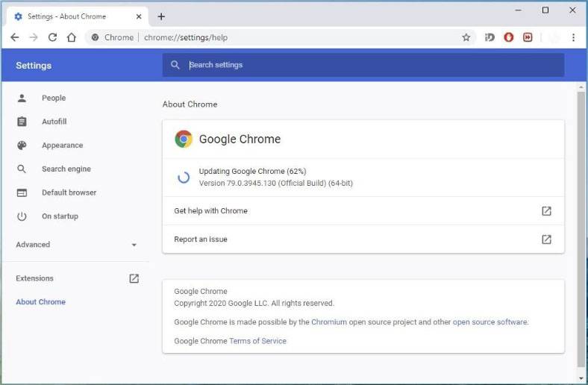The image size is (588, 385).
Task: Close the Settings - About Chrome tab
Action: tap(139, 16)
